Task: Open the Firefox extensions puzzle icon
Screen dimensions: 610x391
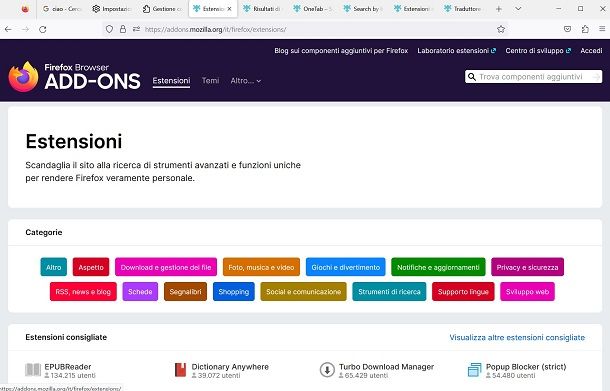Action: pos(585,29)
